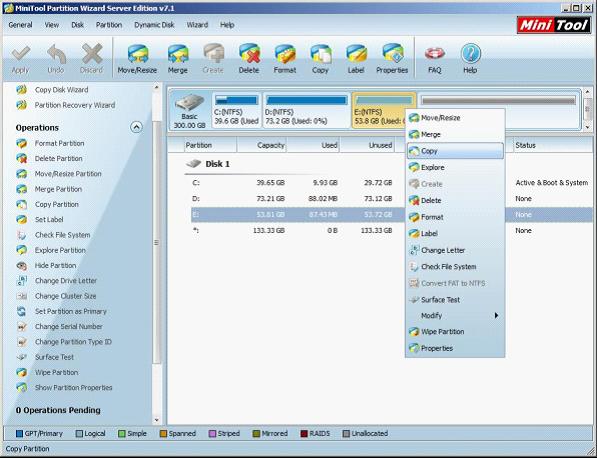Open the View menu
This screenshot has height=458, width=597.
click(52, 25)
